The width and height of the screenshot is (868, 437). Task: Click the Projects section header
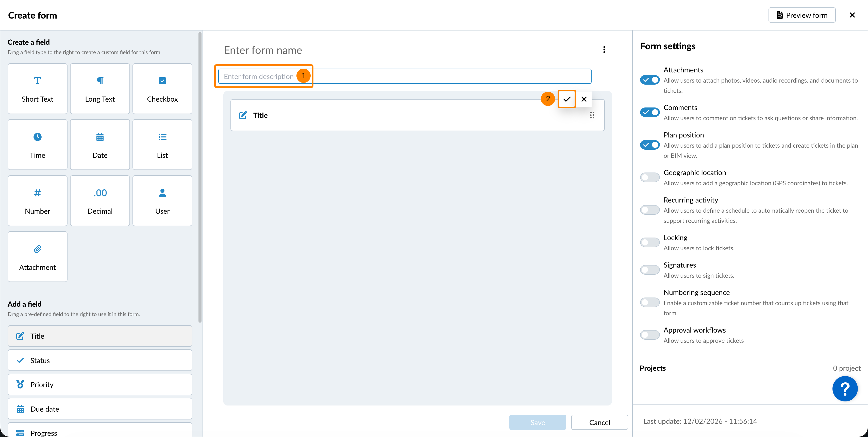click(x=653, y=368)
